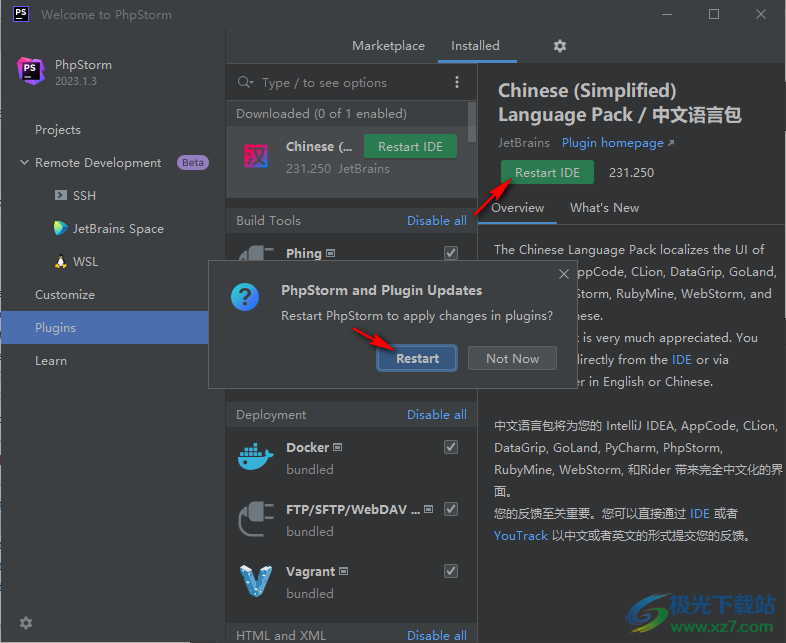The image size is (786, 643).
Task: Click the bundled marker next to Docker
Action: click(x=338, y=447)
